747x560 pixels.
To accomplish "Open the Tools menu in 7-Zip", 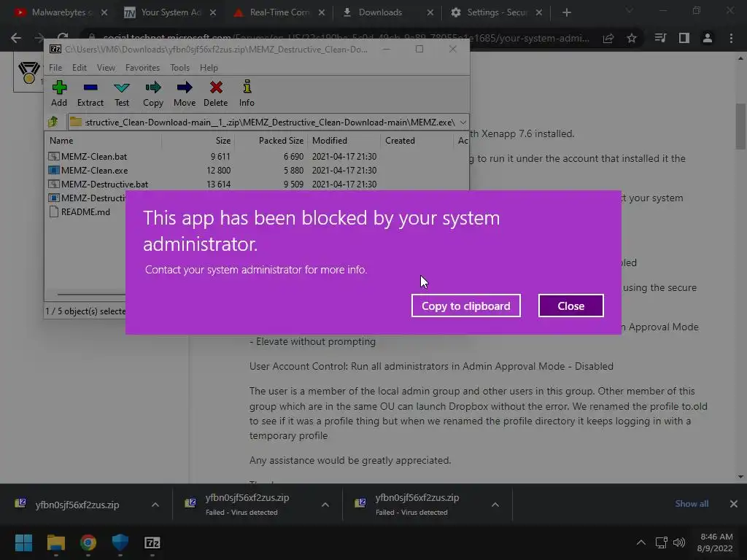I will [179, 68].
